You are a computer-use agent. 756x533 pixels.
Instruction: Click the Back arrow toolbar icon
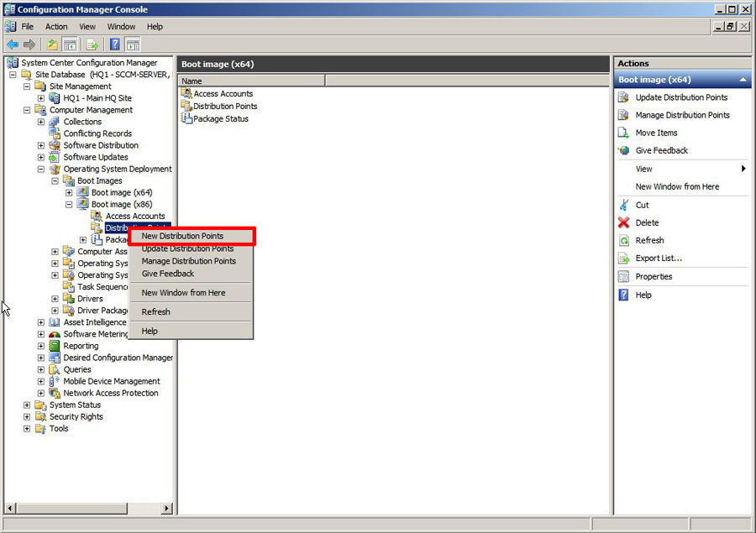pos(13,44)
